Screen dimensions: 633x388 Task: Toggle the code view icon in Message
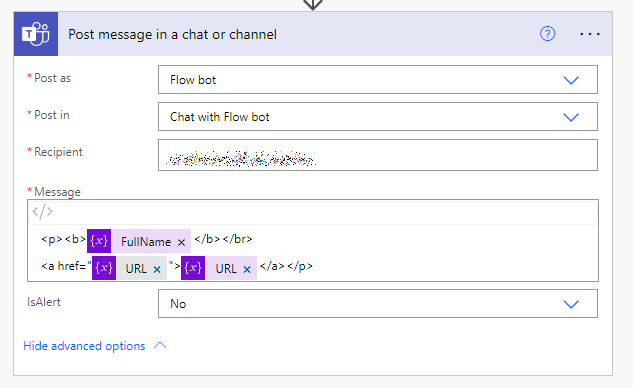(x=42, y=212)
